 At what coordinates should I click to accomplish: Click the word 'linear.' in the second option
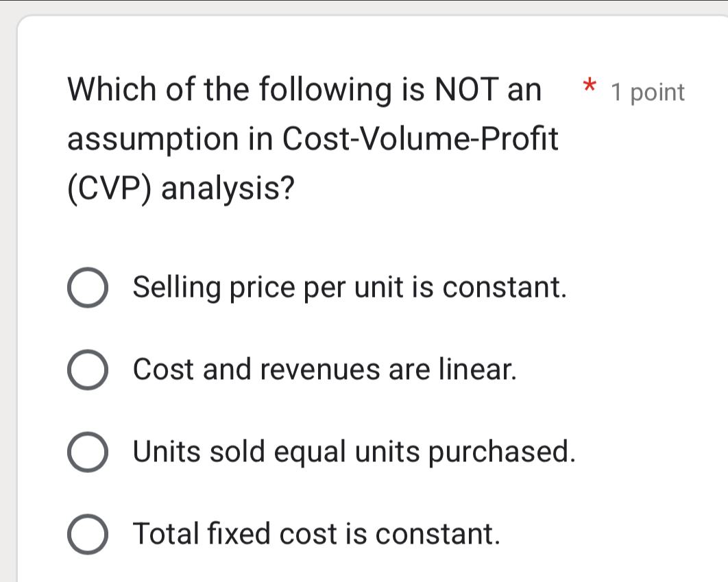coord(477,369)
